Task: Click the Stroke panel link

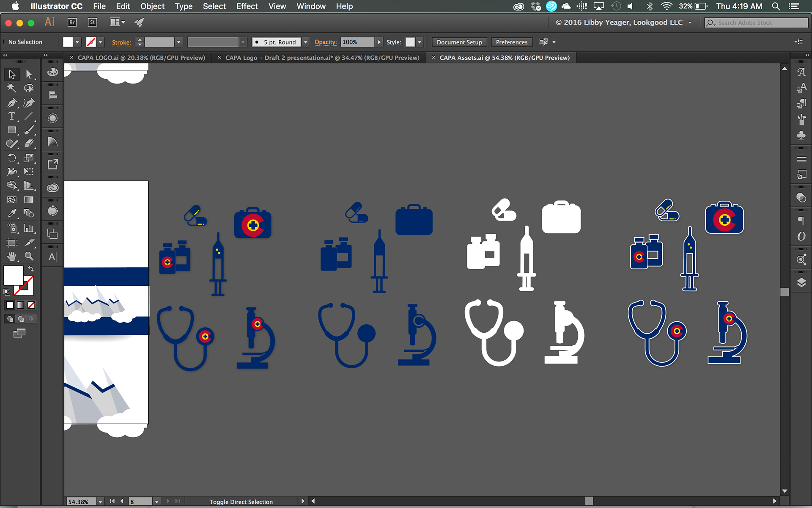Action: pyautogui.click(x=121, y=42)
